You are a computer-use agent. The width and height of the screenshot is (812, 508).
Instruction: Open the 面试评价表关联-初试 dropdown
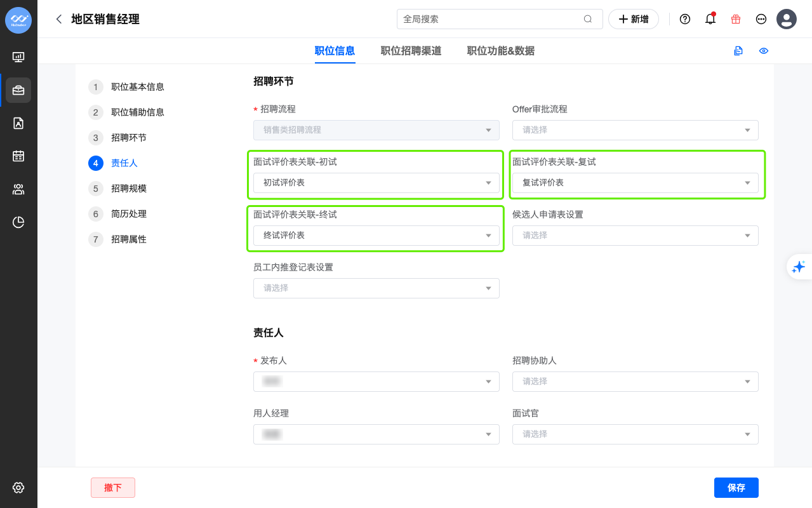click(376, 183)
